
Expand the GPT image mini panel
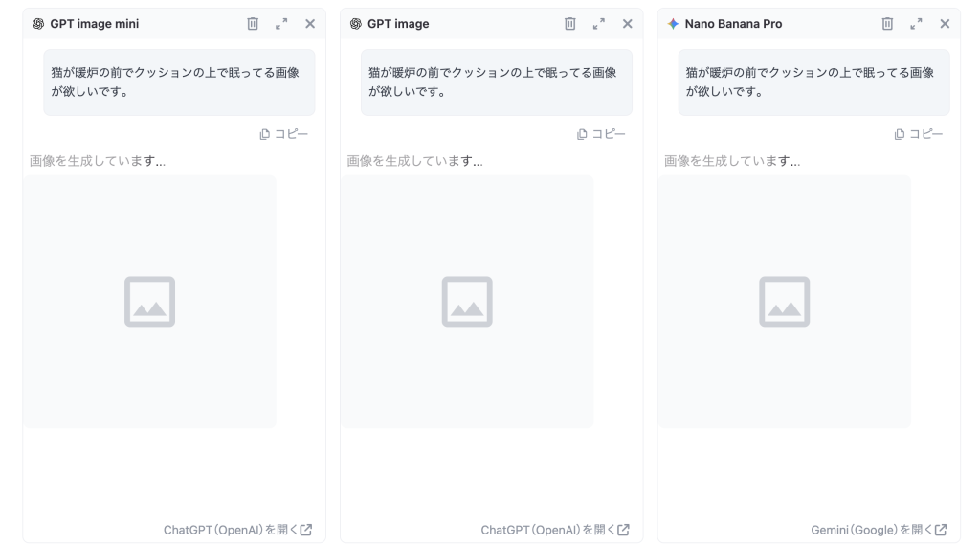coord(281,24)
